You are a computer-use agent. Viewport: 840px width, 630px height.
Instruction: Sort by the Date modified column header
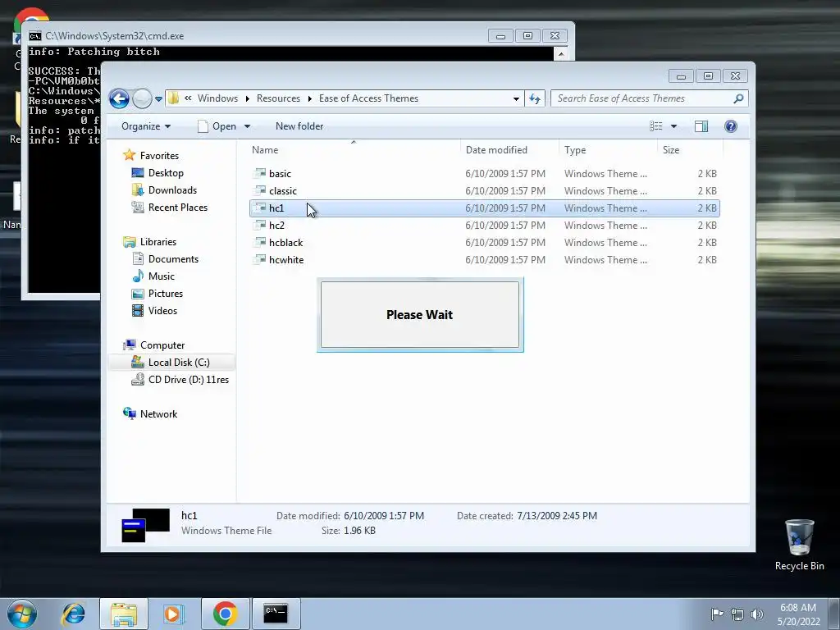(x=509, y=150)
